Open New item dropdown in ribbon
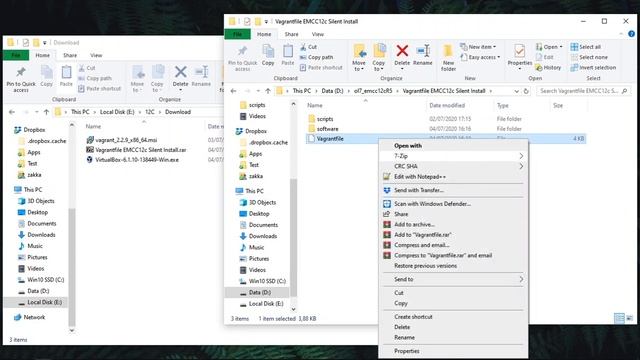640x360 pixels. [478, 47]
